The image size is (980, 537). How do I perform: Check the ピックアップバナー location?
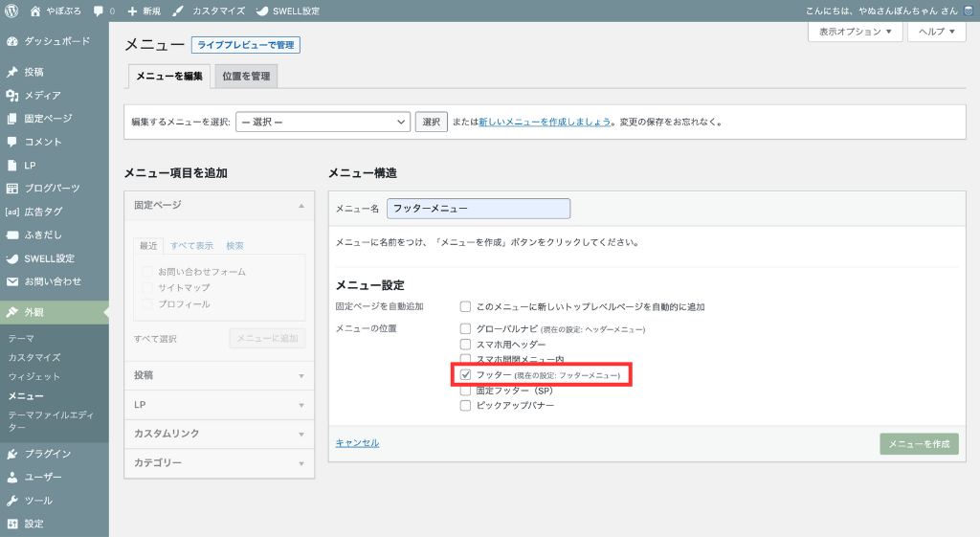[x=465, y=405]
